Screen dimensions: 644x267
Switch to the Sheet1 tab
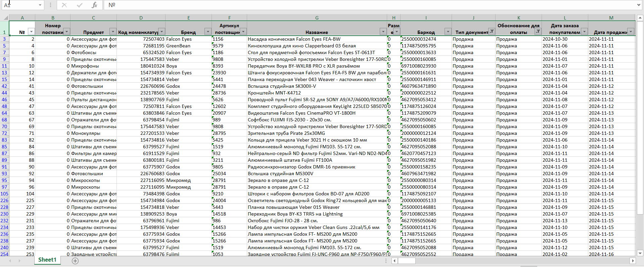(x=47, y=260)
